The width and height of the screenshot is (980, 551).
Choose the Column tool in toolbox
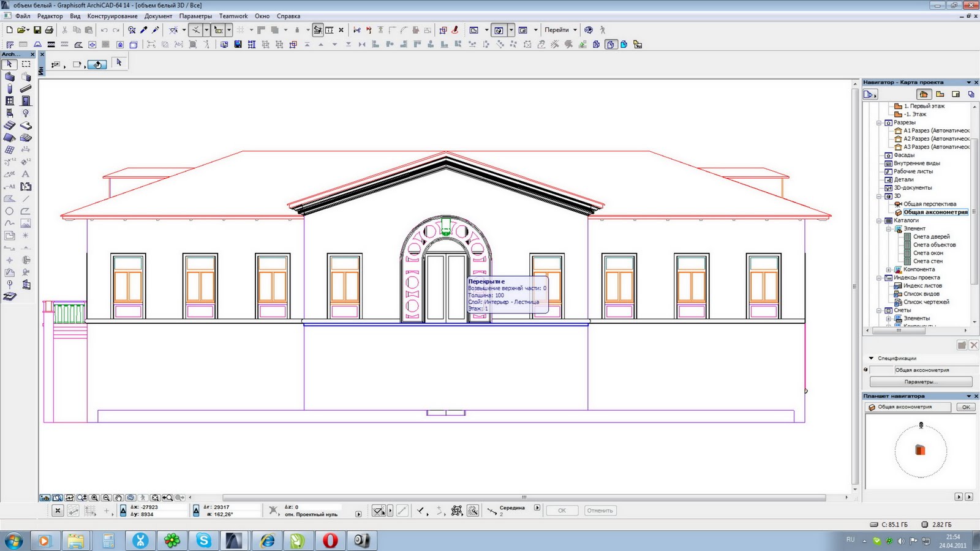click(x=10, y=89)
